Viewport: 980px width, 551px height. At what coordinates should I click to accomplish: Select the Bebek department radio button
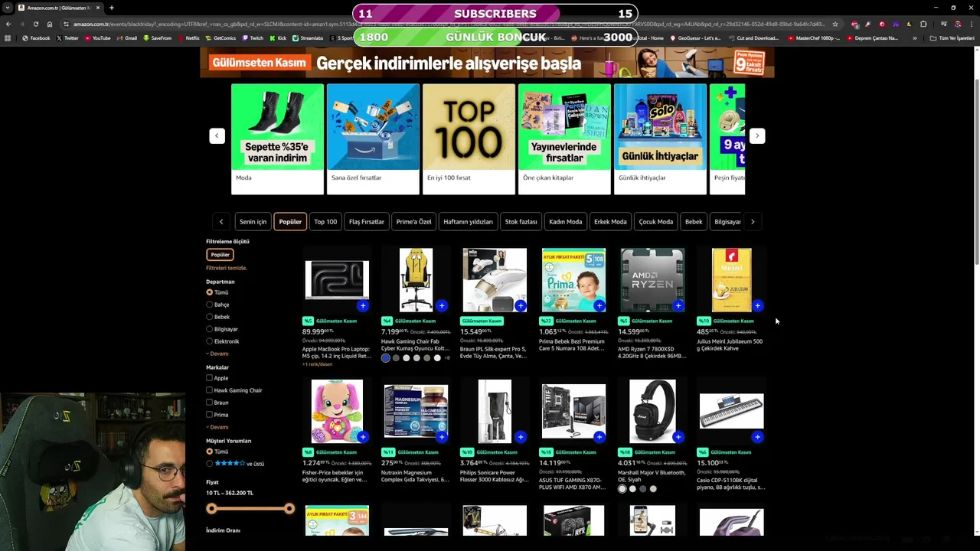click(209, 317)
